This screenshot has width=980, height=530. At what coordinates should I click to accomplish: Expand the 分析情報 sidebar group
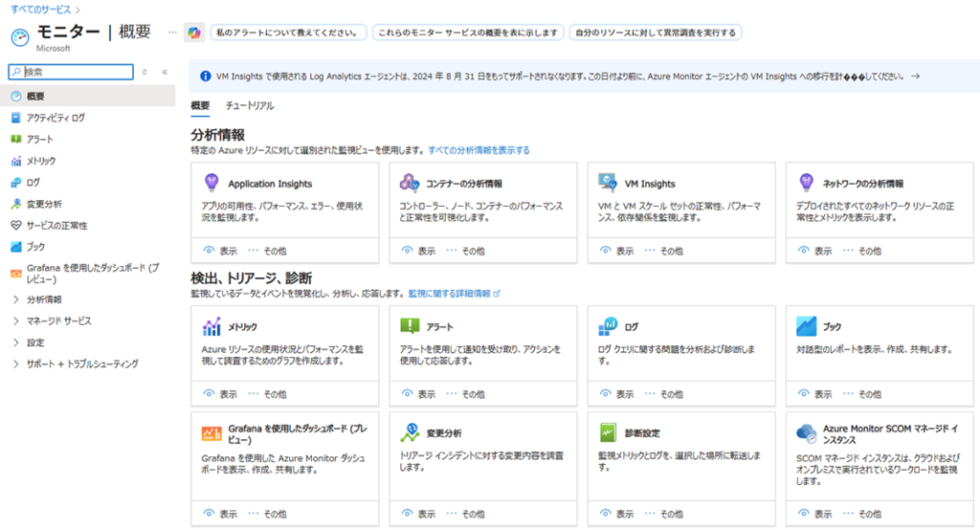(x=16, y=299)
